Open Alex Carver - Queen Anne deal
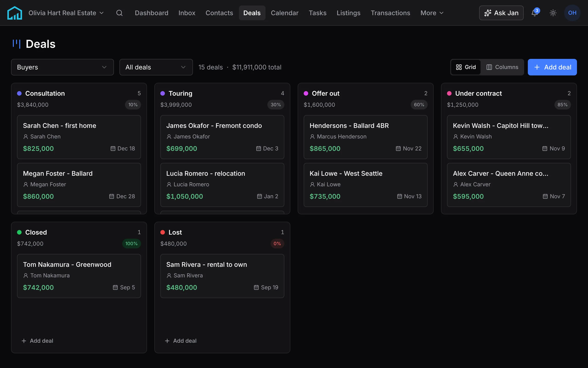Viewport: 588px width, 368px height. coord(509,185)
